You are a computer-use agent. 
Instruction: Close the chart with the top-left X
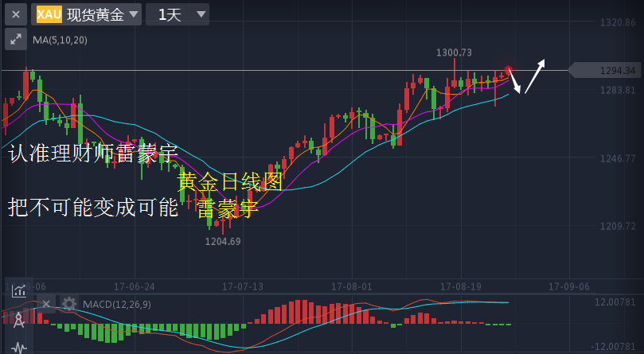pos(16,14)
